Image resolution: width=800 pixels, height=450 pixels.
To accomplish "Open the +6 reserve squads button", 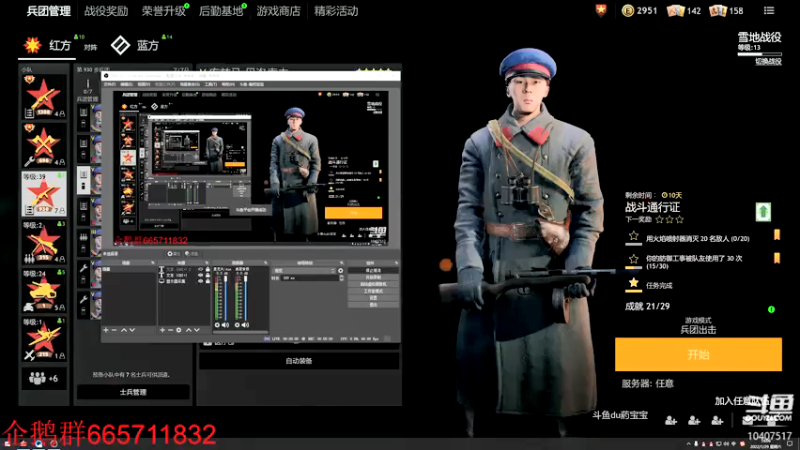I will [44, 379].
